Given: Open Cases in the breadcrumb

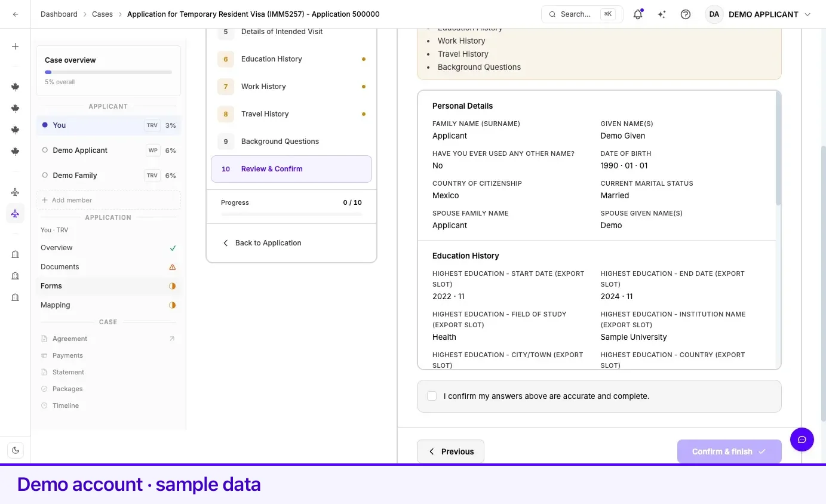Looking at the screenshot, I should click(x=102, y=14).
